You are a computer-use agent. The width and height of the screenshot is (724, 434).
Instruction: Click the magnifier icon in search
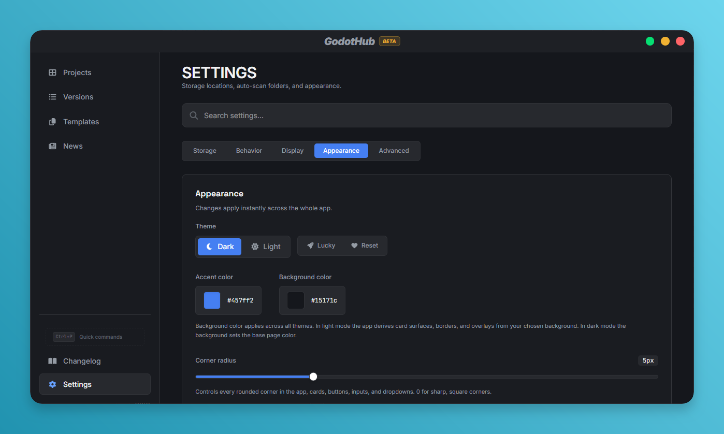pos(194,115)
